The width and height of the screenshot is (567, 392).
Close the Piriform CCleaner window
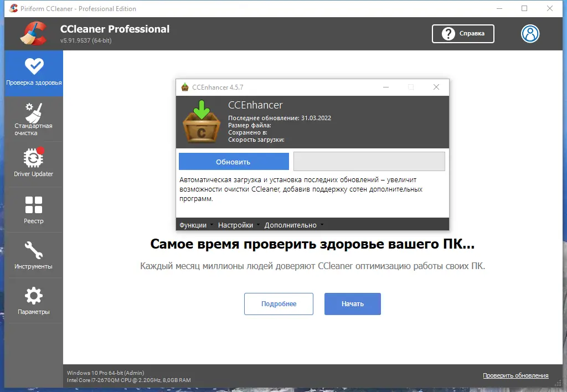coord(550,8)
